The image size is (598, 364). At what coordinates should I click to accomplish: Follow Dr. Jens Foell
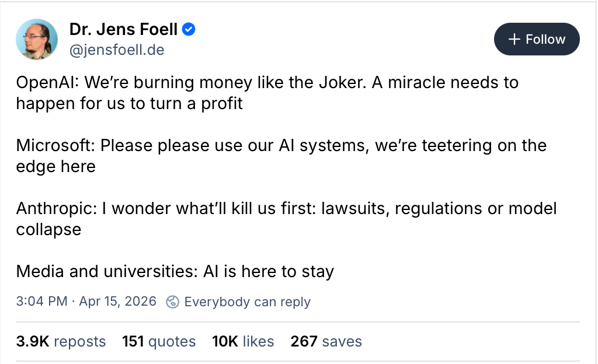coord(537,40)
